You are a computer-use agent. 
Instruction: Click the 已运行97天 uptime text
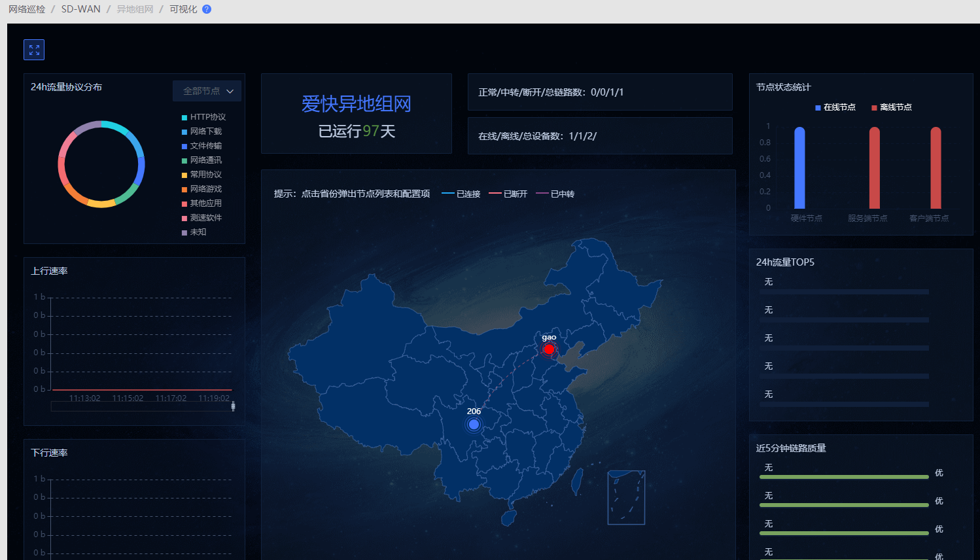click(x=357, y=131)
